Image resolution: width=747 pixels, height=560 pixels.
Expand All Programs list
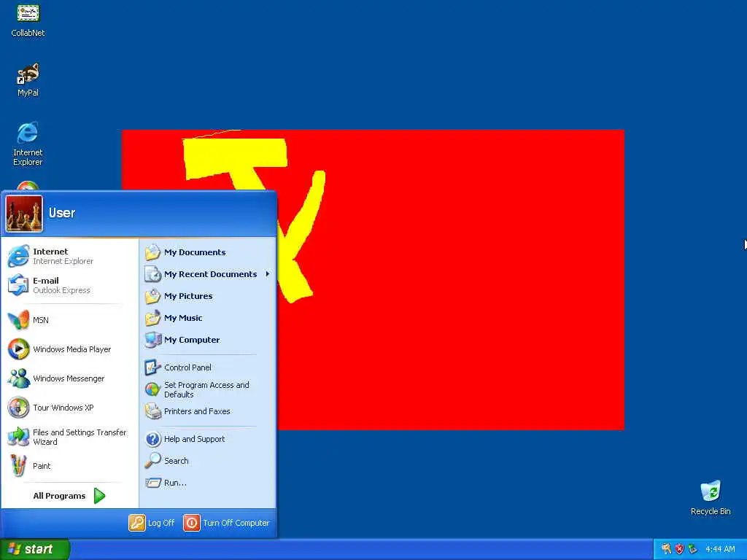tap(69, 496)
